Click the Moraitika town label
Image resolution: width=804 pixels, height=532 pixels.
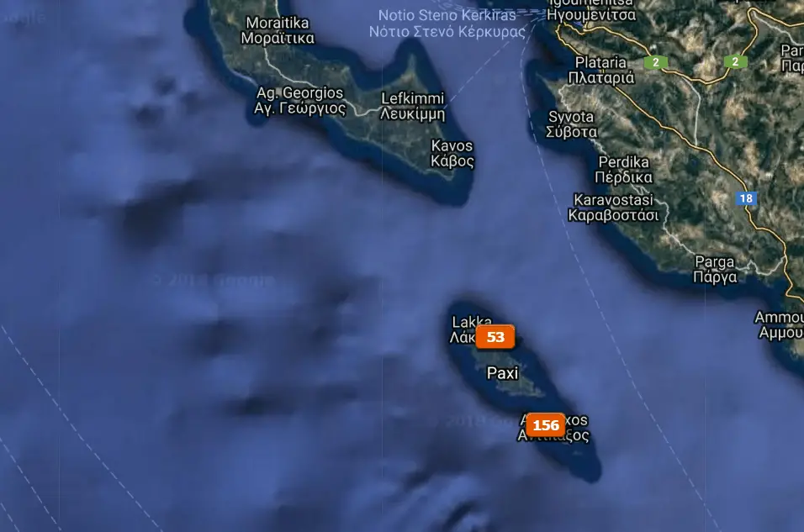(x=278, y=30)
